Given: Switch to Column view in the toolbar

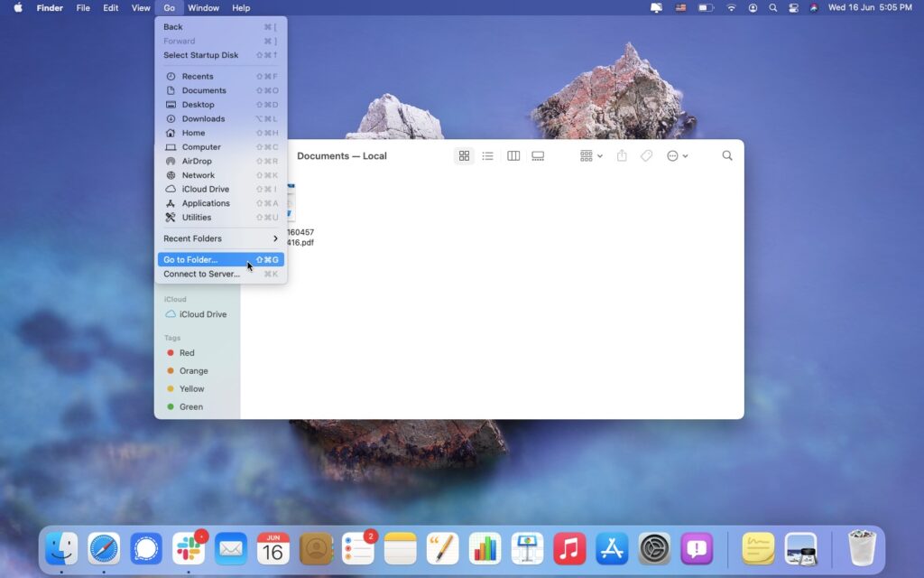Looking at the screenshot, I should (513, 155).
